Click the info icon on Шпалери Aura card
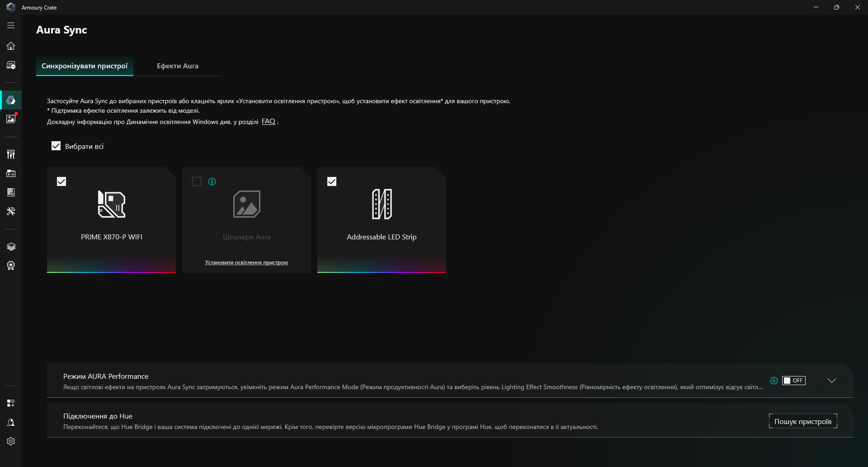Image resolution: width=868 pixels, height=467 pixels. tap(212, 181)
